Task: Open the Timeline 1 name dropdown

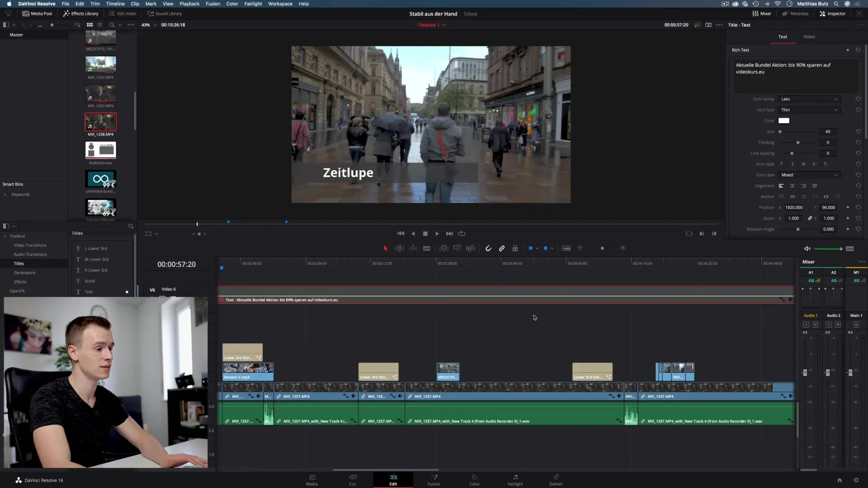Action: [443, 25]
